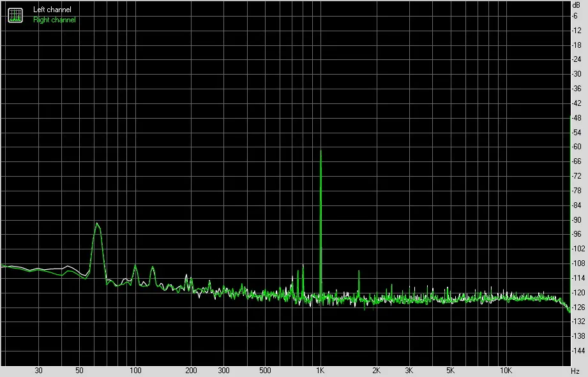Image resolution: width=588 pixels, height=377 pixels.
Task: Click the -30 dB scale label
Action: click(577, 74)
